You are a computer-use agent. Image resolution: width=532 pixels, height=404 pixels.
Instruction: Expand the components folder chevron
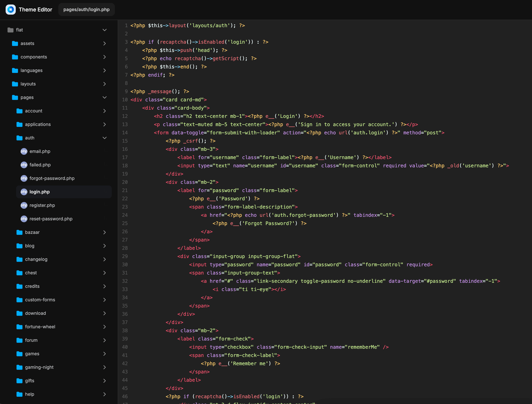click(104, 57)
